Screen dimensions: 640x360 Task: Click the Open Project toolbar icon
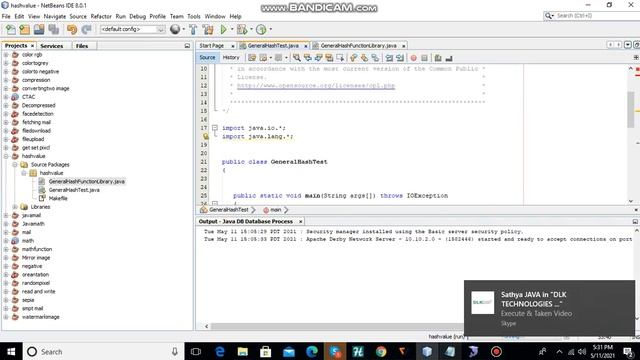39,29
